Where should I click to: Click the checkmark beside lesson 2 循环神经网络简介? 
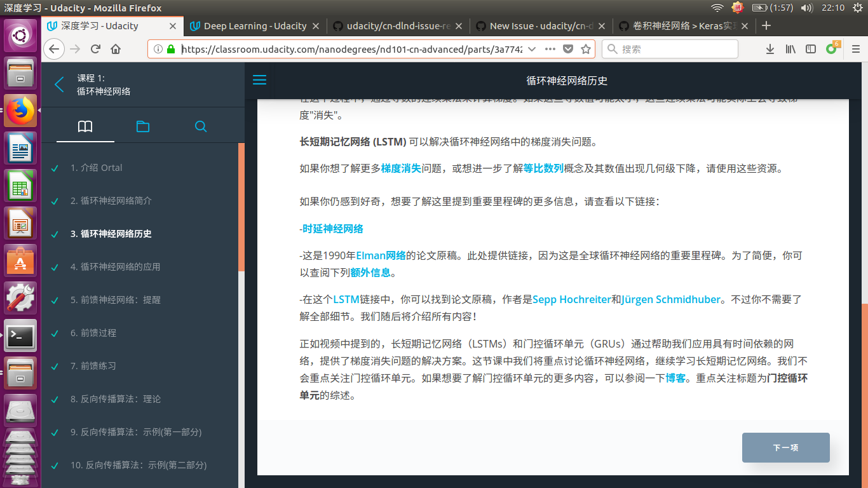[x=53, y=201]
